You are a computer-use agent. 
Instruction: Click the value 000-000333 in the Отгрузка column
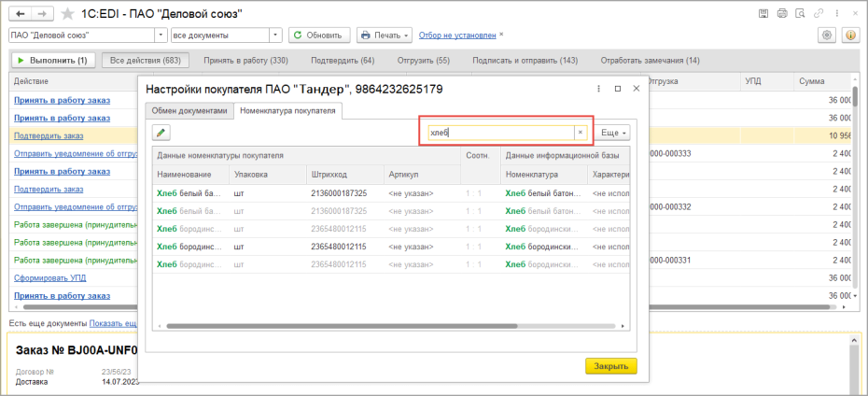pos(671,153)
